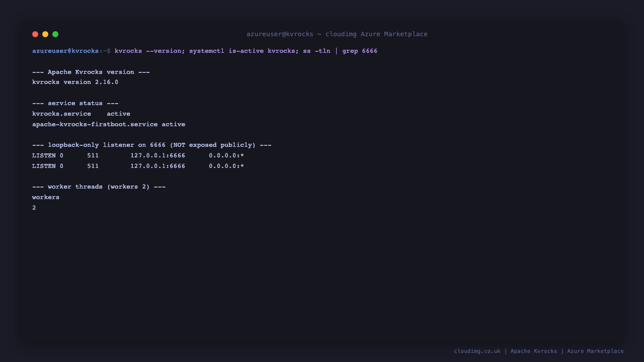
Task: Click the kvrocks.service active line
Action: tap(81, 114)
